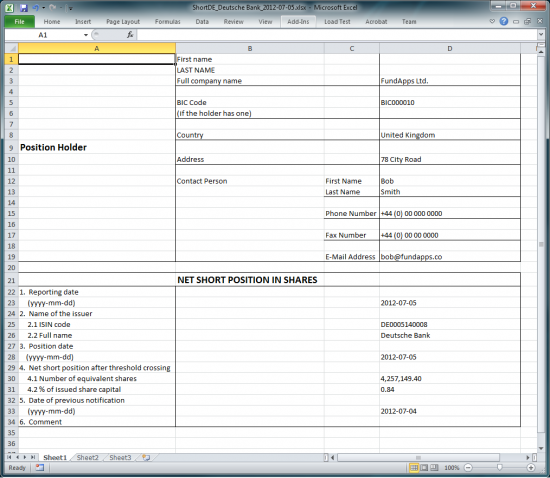Viewport: 550px width, 478px height.
Task: Click the zoom slider handle
Action: click(x=499, y=467)
